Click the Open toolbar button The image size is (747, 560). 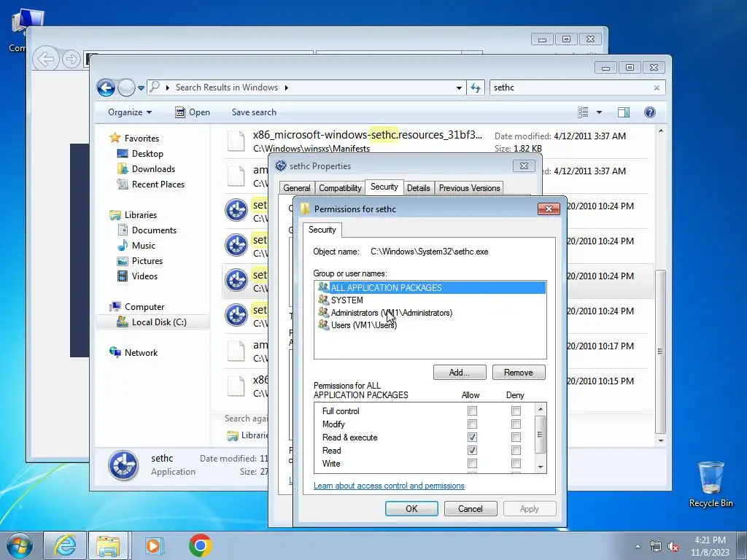point(193,112)
